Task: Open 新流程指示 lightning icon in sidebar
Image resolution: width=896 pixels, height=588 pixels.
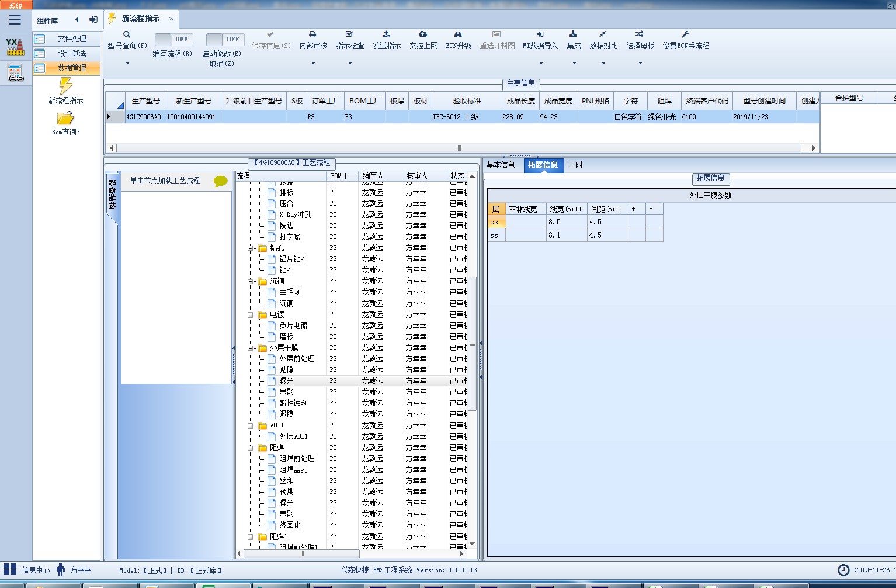Action: pyautogui.click(x=65, y=85)
